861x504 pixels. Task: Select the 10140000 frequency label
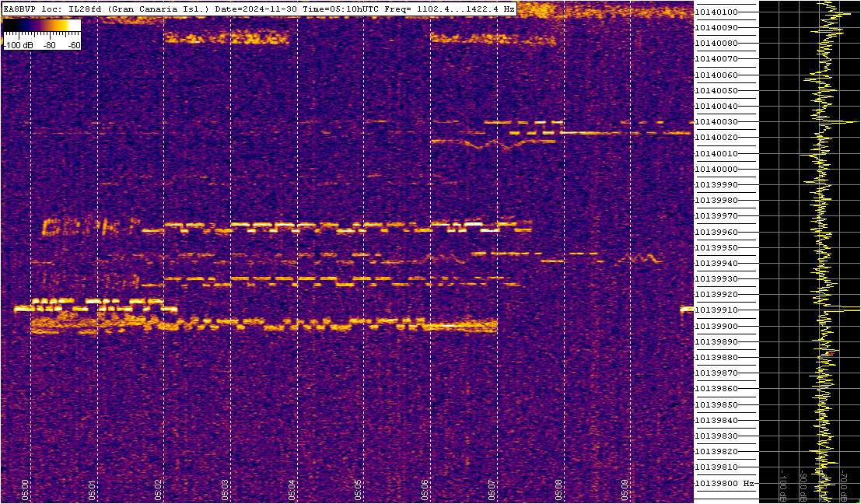[716, 169]
